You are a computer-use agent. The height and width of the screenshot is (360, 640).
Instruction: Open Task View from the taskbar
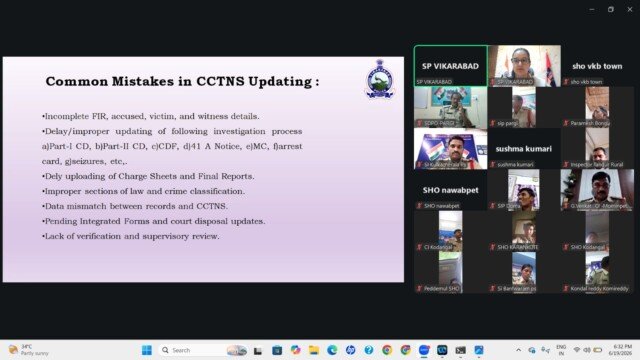coord(258,350)
